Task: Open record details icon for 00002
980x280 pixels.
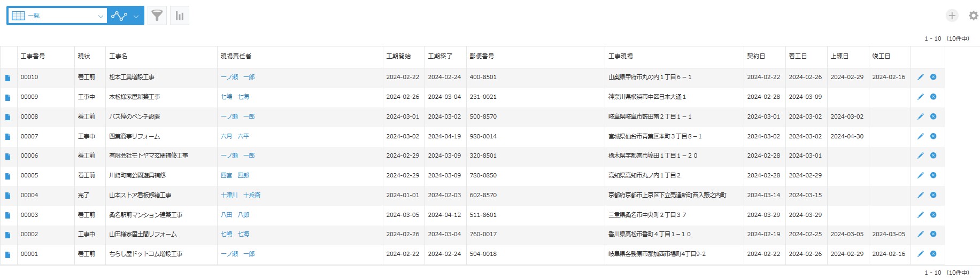Action: (8, 235)
